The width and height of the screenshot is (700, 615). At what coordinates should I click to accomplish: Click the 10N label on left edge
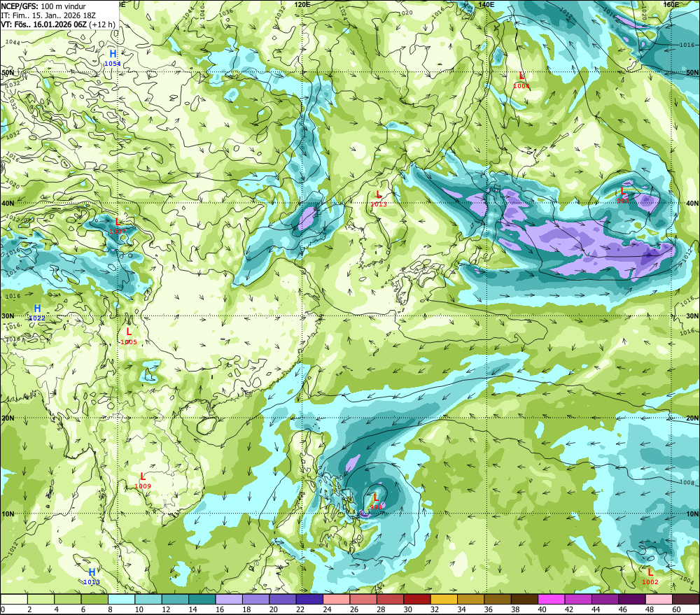pyautogui.click(x=8, y=514)
